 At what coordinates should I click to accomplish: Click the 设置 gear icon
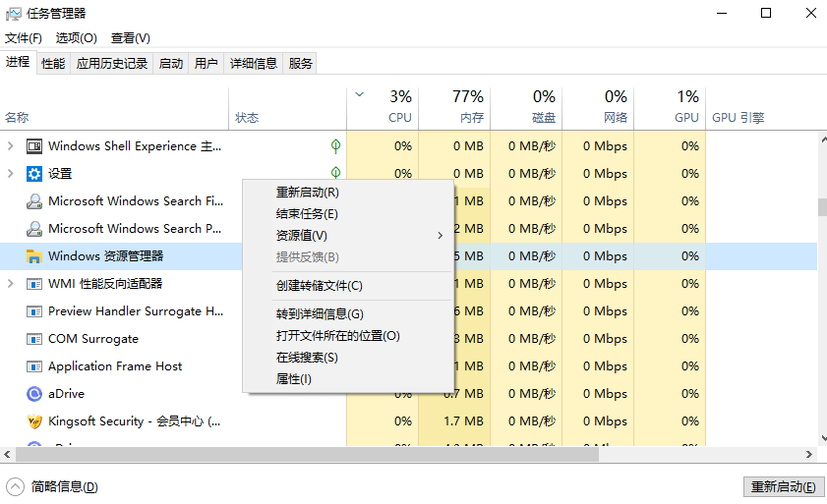34,174
